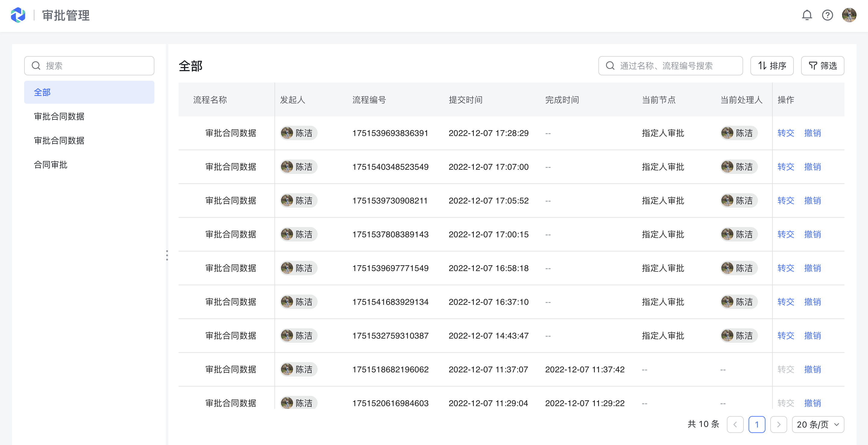The width and height of the screenshot is (868, 445).
Task: Click process number 1751539693836391
Action: click(390, 133)
